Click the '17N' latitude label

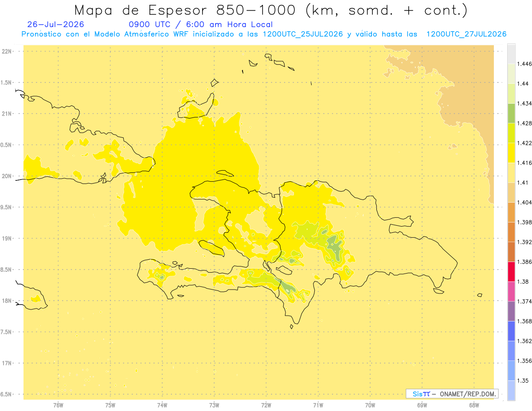point(7,363)
